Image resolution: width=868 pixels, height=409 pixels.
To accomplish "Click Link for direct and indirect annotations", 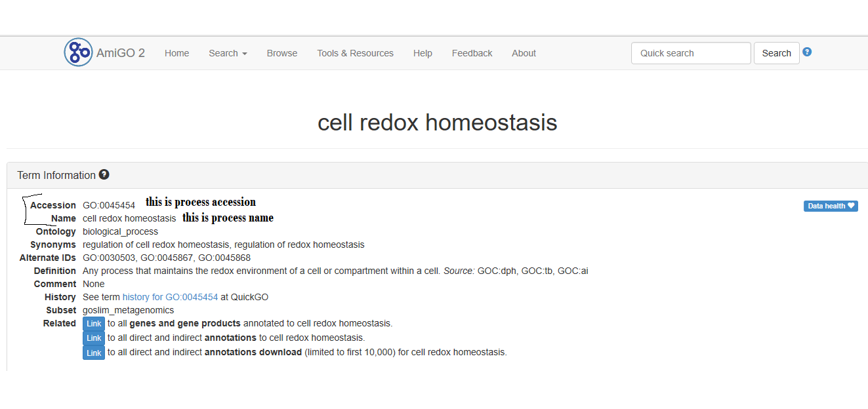I will (94, 338).
